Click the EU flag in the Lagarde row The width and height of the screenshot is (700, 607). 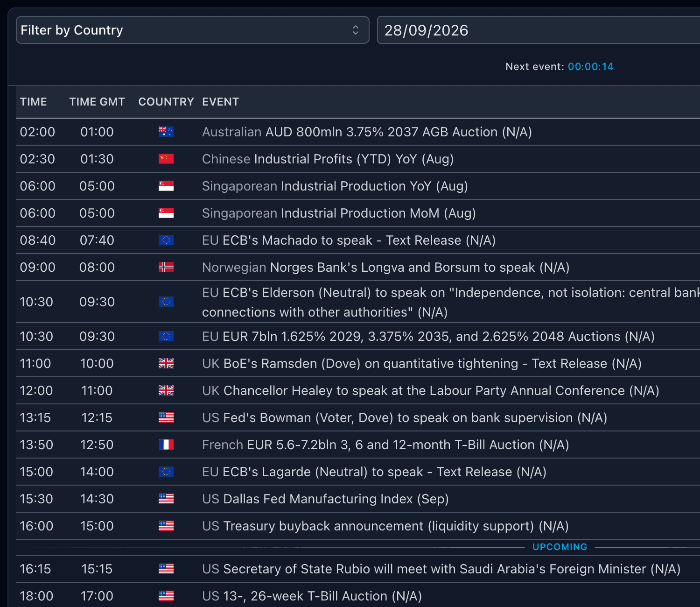[x=166, y=472]
